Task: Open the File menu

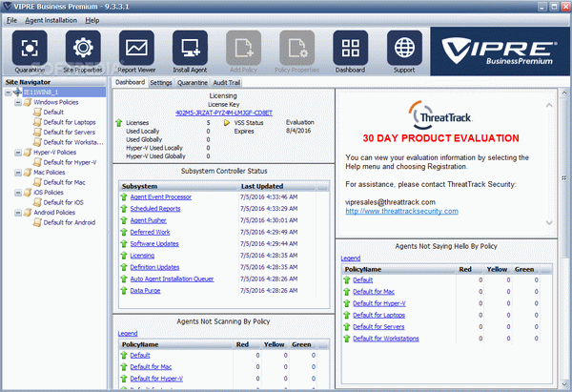Action: pos(11,20)
